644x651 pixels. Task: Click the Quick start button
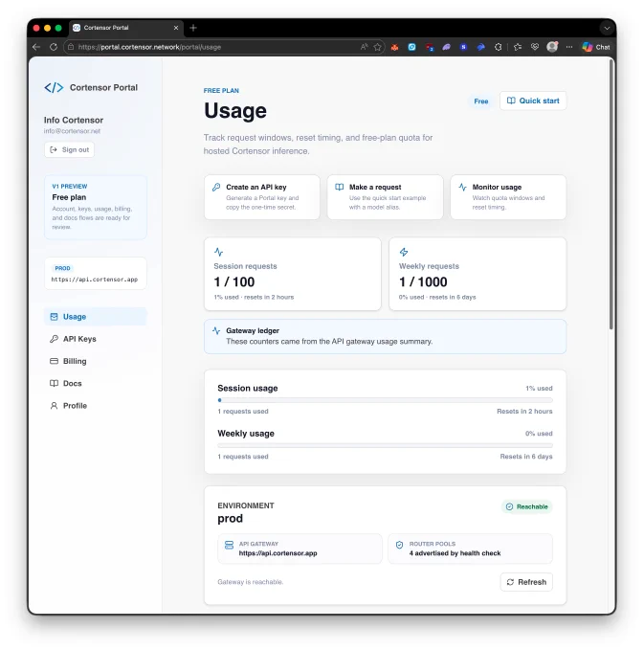tap(533, 101)
